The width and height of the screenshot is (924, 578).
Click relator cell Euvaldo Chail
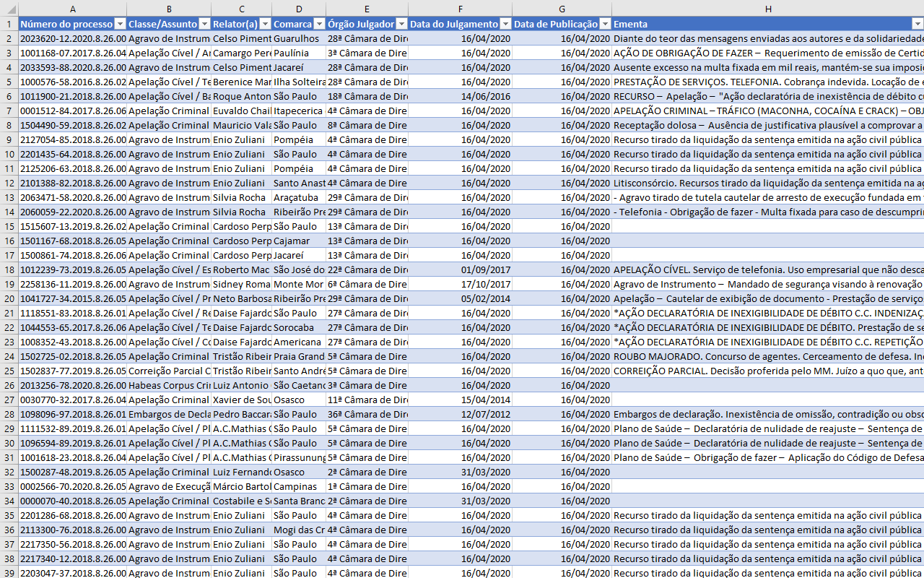coord(242,111)
